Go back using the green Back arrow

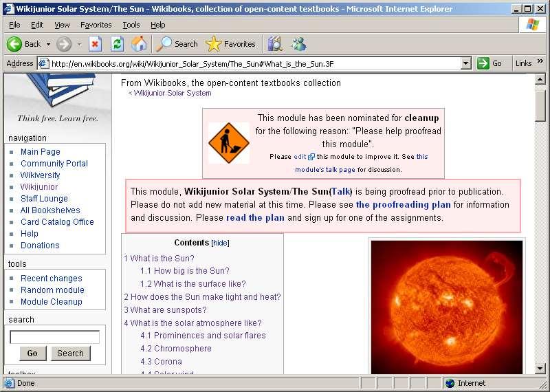click(14, 44)
